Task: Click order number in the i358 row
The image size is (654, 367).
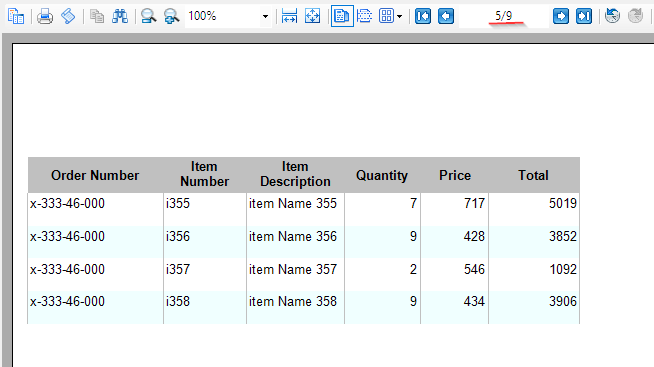Action: 96,307
